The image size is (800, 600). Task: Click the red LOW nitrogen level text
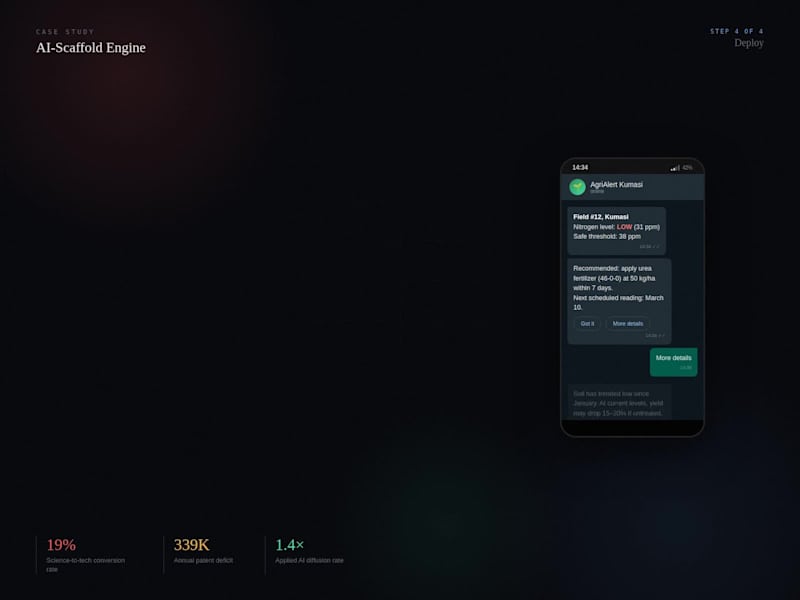coord(624,227)
